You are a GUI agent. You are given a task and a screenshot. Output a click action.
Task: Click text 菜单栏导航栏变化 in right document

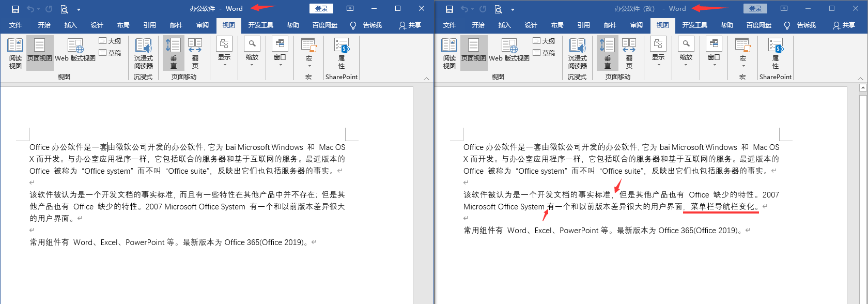[722, 206]
